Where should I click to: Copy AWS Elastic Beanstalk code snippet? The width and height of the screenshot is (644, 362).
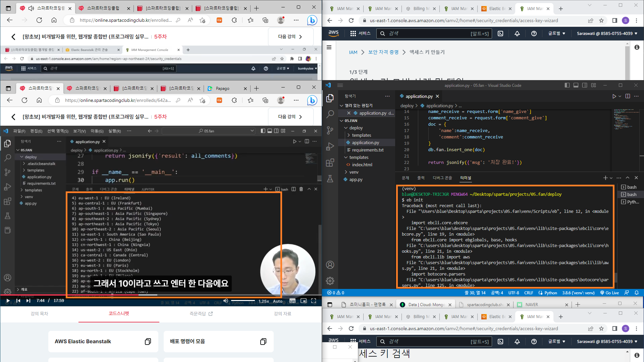coord(148,342)
